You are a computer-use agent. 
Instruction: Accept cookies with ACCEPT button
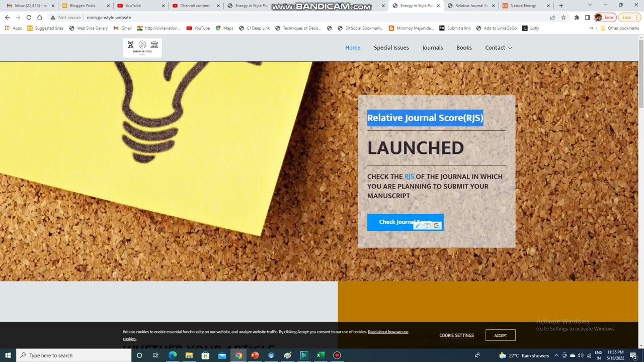pos(500,335)
